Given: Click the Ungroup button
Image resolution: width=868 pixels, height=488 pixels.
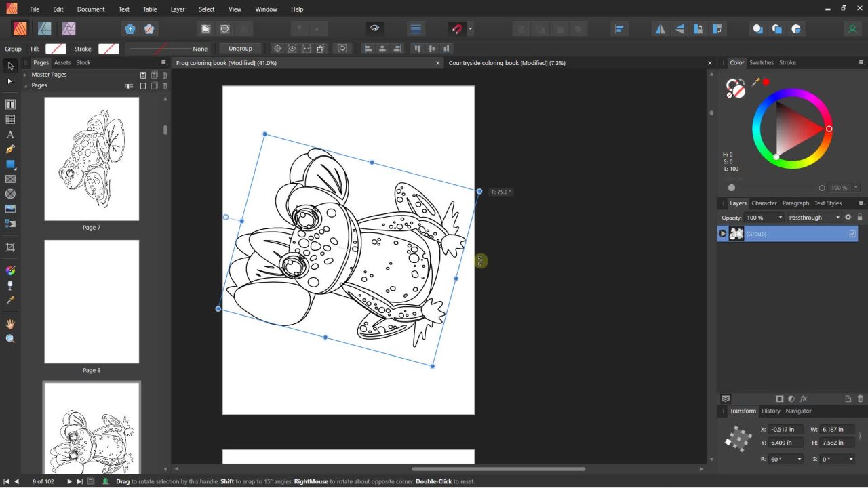Looking at the screenshot, I should 240,49.
